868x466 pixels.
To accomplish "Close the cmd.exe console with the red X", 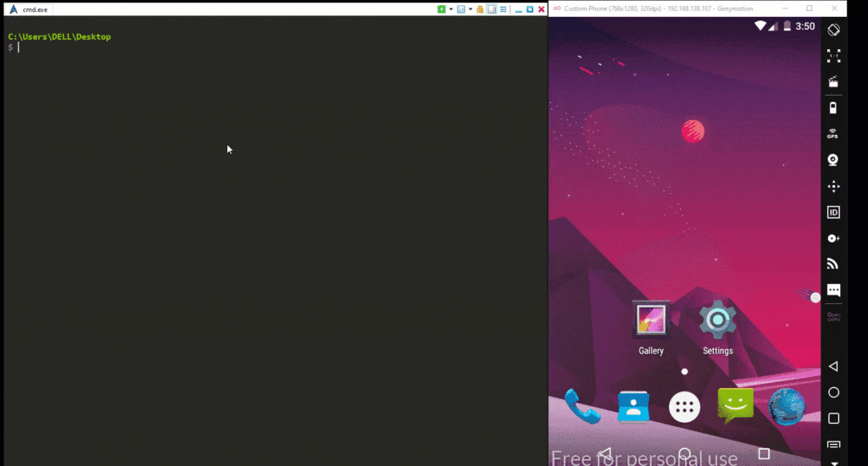I will point(542,9).
